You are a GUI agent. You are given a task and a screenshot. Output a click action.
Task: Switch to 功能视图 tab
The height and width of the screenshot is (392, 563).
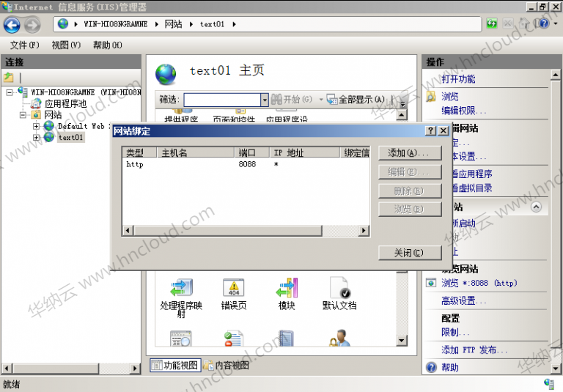click(x=175, y=366)
